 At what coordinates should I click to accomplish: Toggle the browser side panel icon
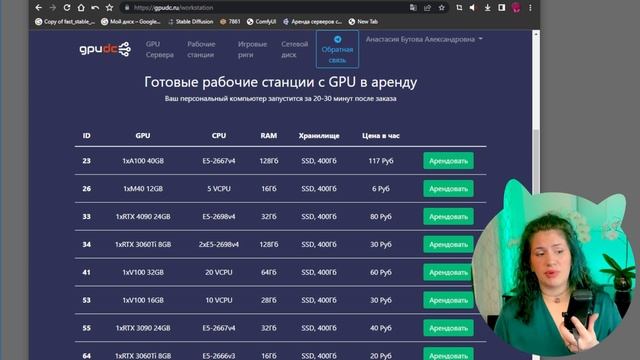tap(502, 8)
